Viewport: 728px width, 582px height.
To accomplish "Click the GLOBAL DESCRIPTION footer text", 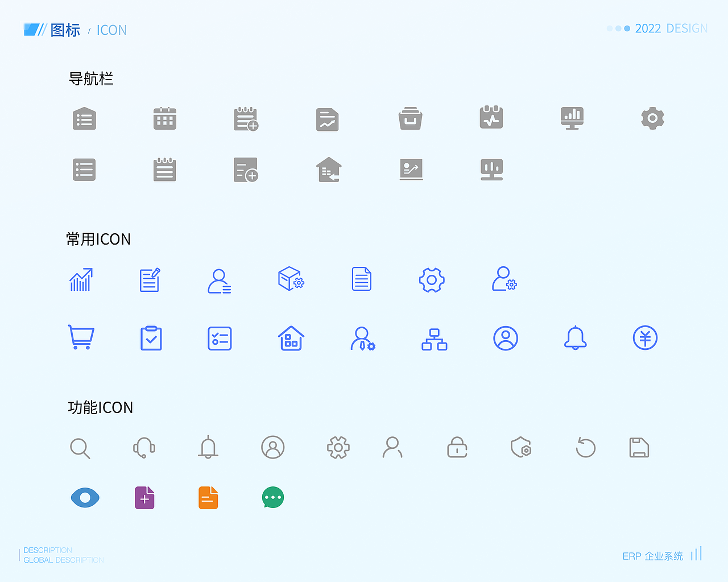I will pyautogui.click(x=64, y=560).
